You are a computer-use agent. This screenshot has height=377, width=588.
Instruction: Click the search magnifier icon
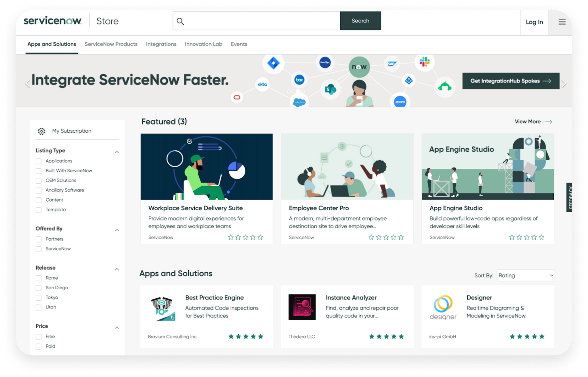180,21
